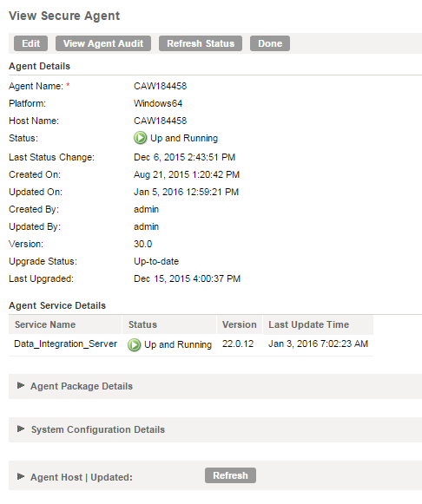Expand the Agent Package Details section

pos(82,386)
